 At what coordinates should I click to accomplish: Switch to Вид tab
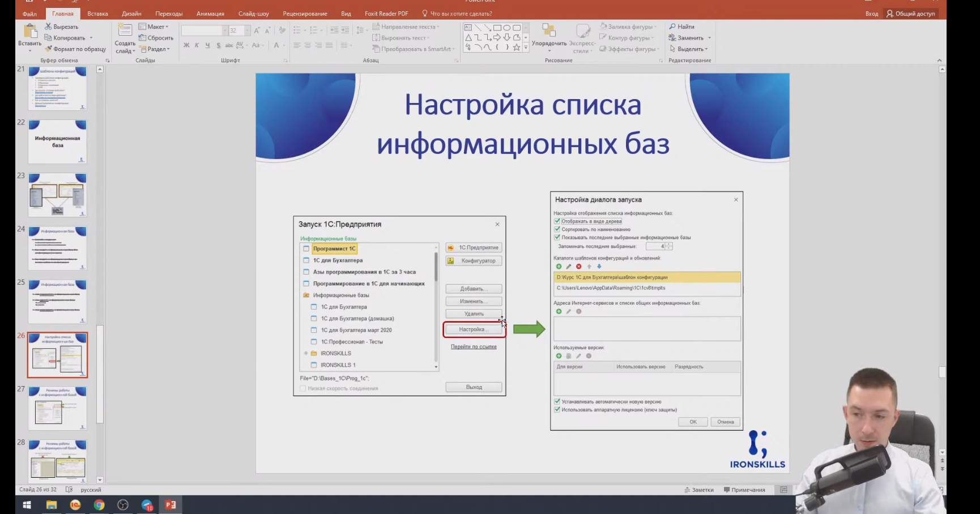pyautogui.click(x=346, y=14)
